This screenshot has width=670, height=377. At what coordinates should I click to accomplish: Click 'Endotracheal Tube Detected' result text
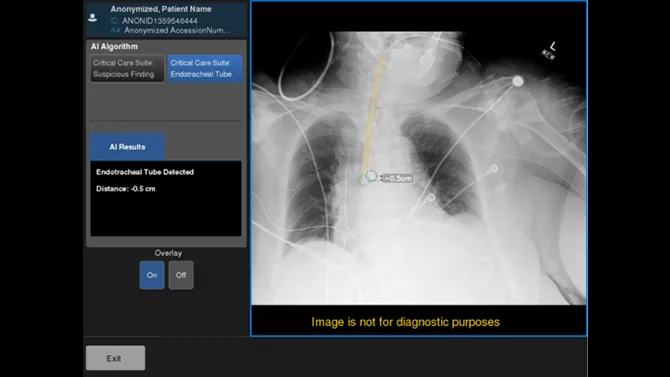(145, 172)
